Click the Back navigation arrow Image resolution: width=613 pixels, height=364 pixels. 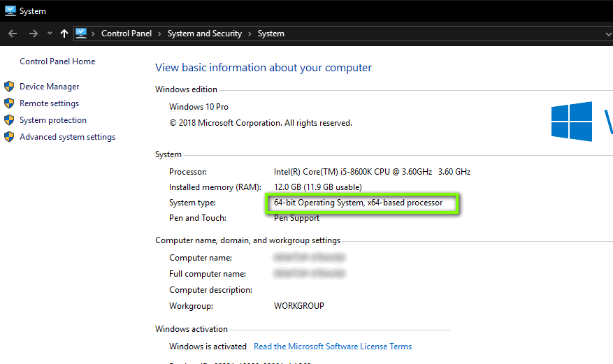click(13, 34)
